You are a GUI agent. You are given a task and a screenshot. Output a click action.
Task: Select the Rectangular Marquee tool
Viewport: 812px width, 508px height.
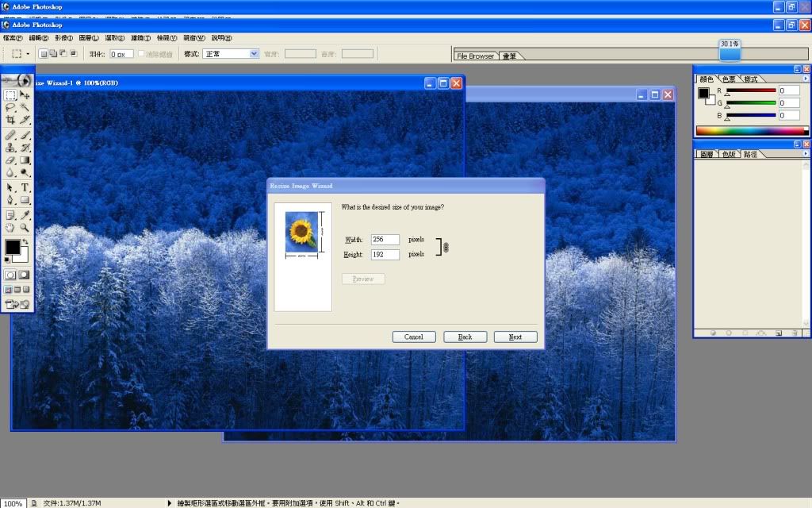click(10, 94)
